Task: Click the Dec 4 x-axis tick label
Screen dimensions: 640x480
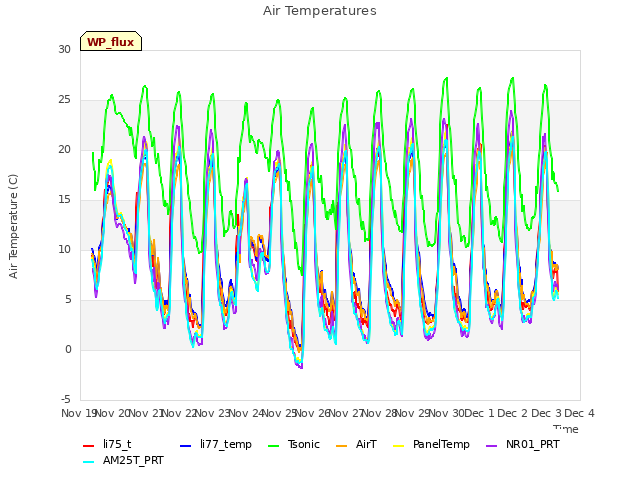Action: tap(579, 413)
